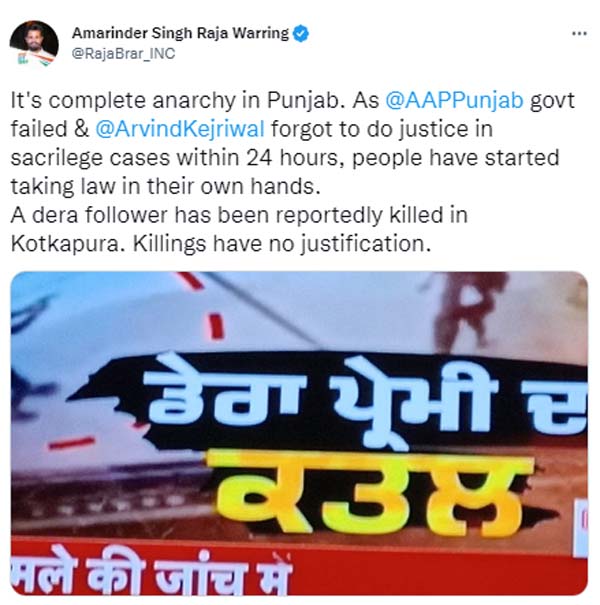600x605 pixels.
Task: Click the sentence "taking law in their own hands."
Action: (x=166, y=186)
